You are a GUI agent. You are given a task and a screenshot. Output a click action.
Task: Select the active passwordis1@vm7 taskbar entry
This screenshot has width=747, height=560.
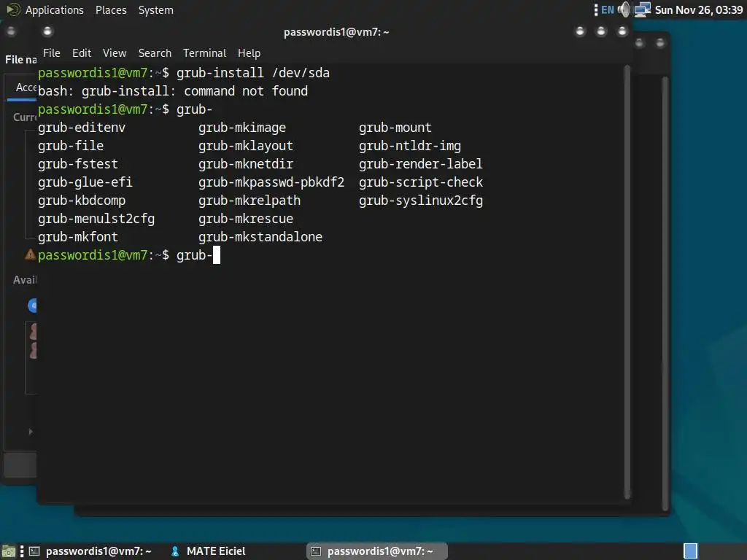[377, 551]
